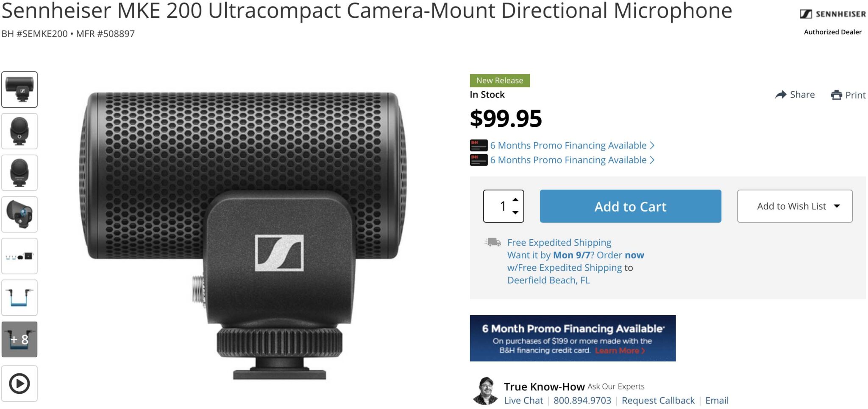The width and height of the screenshot is (868, 409).
Task: Click the expert advisor photo
Action: (x=486, y=391)
